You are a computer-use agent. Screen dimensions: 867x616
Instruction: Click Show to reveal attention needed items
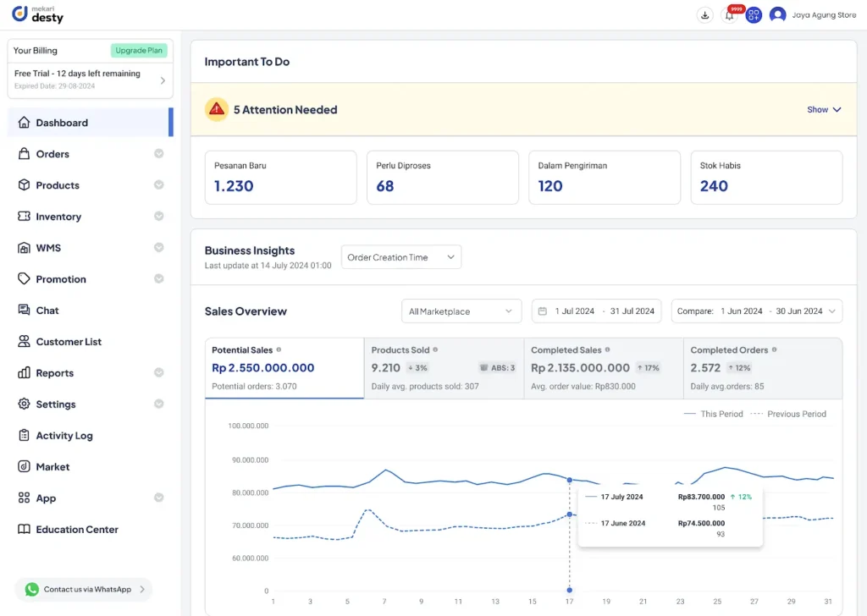tap(823, 109)
